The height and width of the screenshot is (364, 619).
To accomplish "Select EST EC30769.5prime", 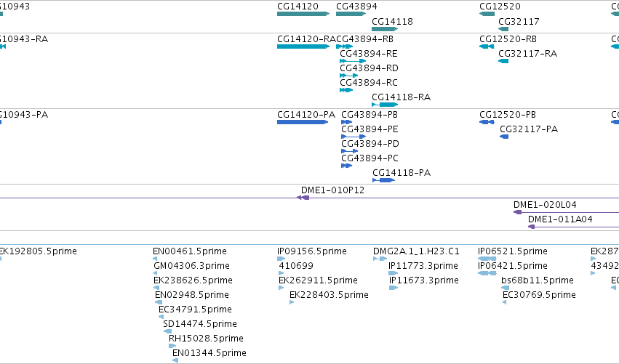I will pos(505,302).
